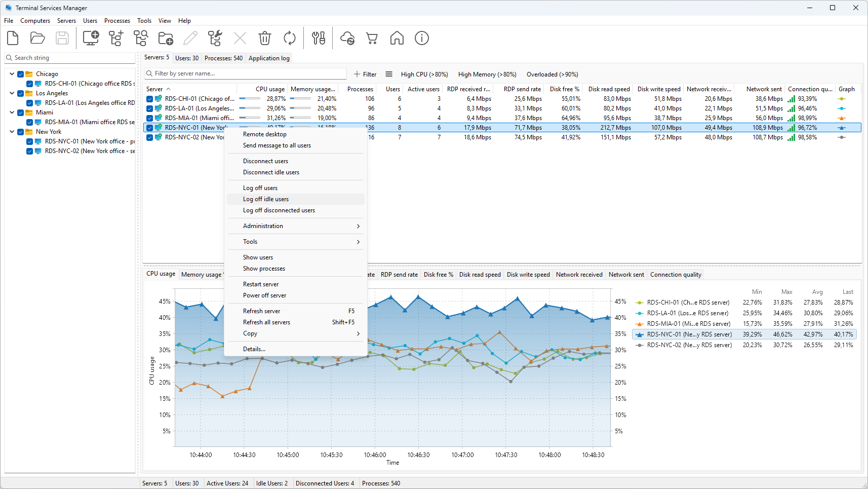Collapse the Chicago tree node
This screenshot has height=489, width=868.
tap(12, 73)
